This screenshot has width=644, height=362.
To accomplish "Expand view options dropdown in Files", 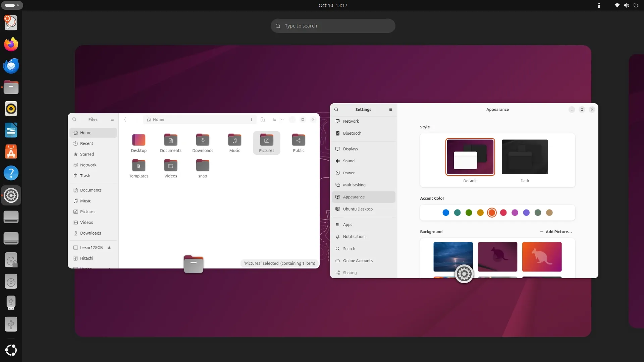I will (282, 119).
